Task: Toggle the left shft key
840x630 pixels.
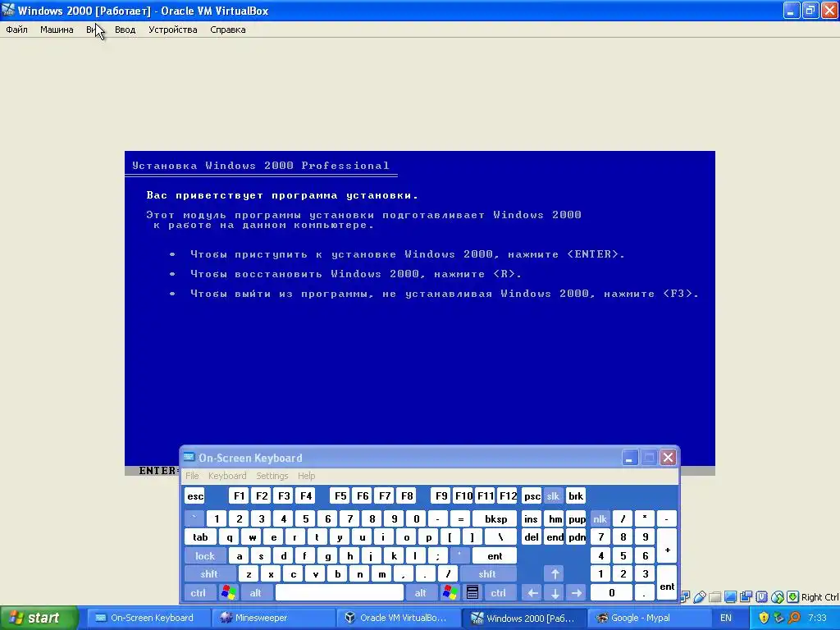Action: pyautogui.click(x=209, y=573)
